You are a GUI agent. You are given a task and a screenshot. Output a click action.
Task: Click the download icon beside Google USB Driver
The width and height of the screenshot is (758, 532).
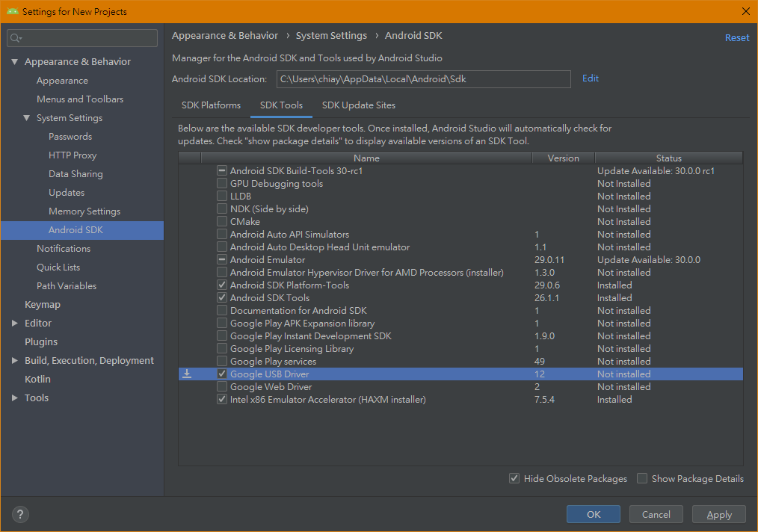(x=187, y=374)
